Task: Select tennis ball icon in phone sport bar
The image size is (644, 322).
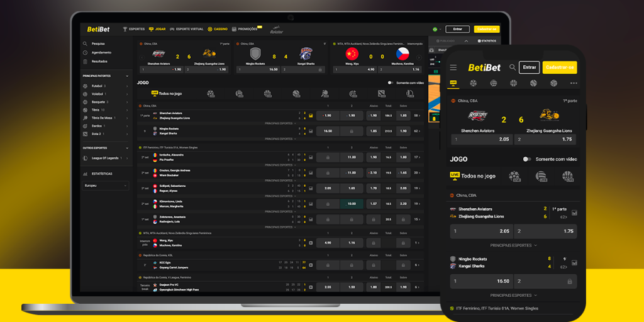Action: click(x=533, y=83)
